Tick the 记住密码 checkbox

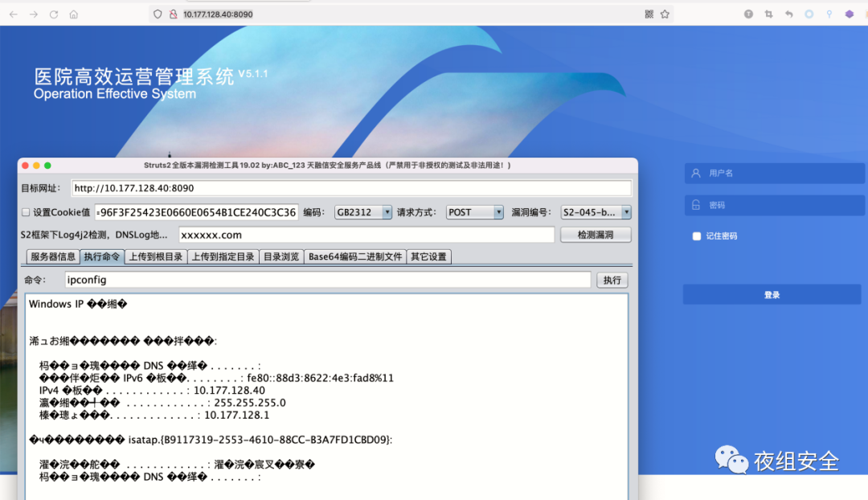pyautogui.click(x=696, y=236)
